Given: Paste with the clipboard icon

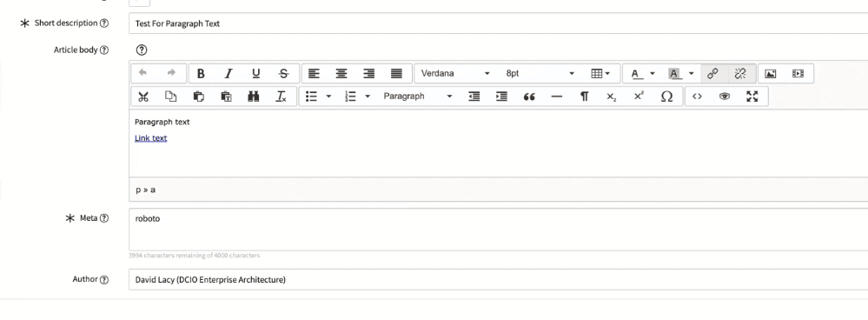Looking at the screenshot, I should [199, 97].
